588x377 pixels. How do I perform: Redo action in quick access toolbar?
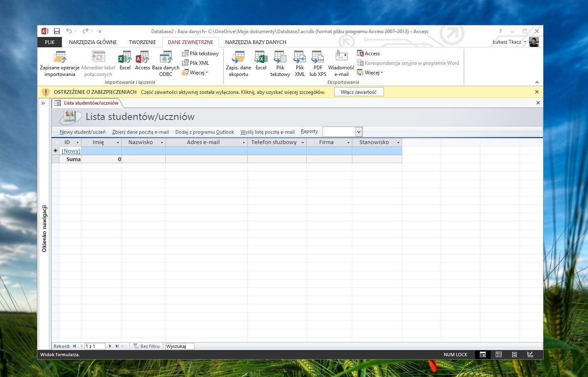pos(85,31)
